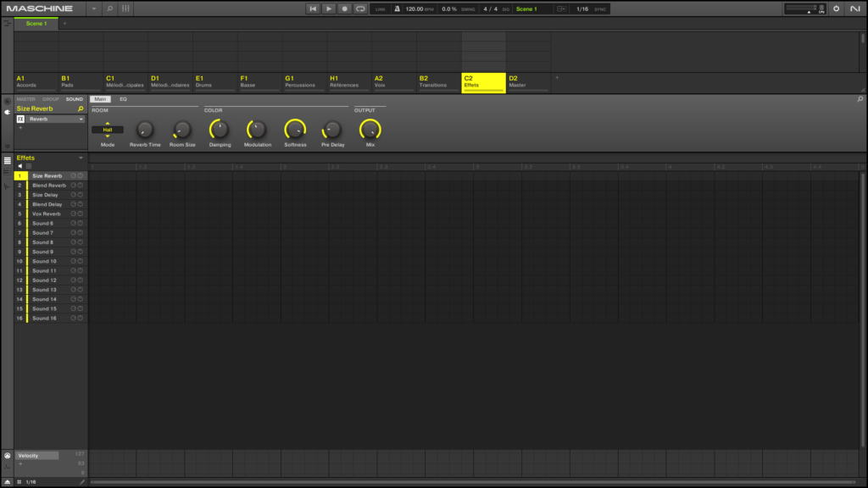
Task: Toggle the automation lane icon bottom-left
Action: 7,482
